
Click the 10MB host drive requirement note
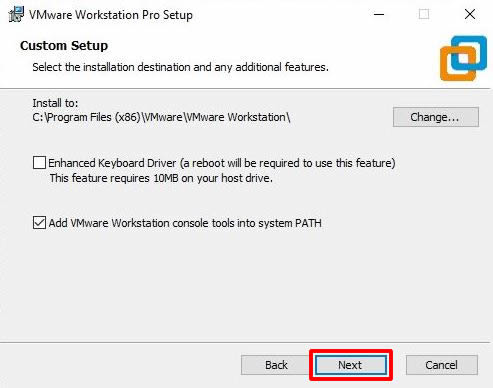(161, 178)
